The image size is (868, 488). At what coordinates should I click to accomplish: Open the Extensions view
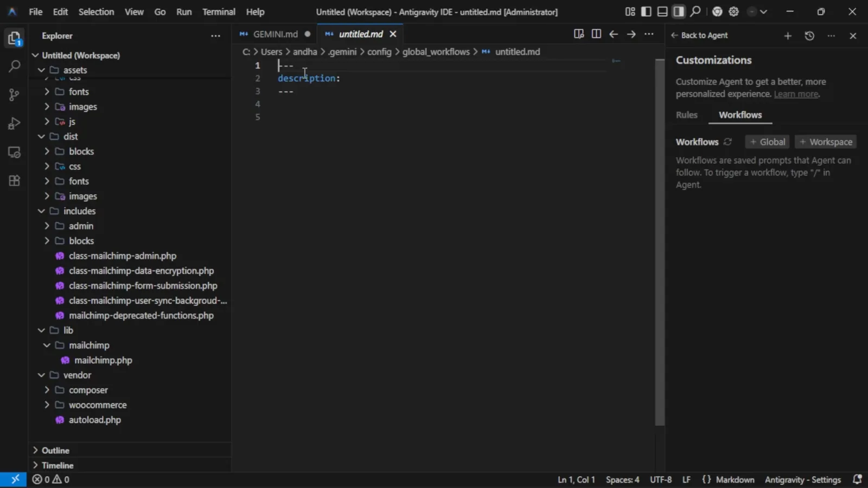coord(14,181)
